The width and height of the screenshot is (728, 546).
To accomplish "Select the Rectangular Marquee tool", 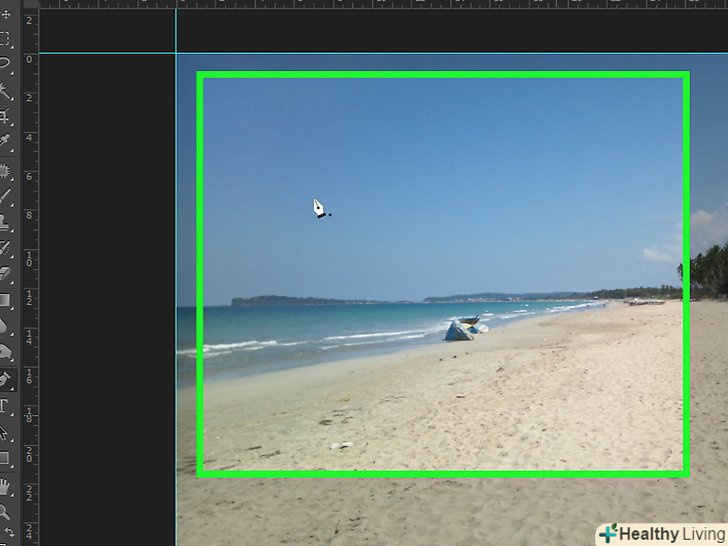I will (5, 39).
